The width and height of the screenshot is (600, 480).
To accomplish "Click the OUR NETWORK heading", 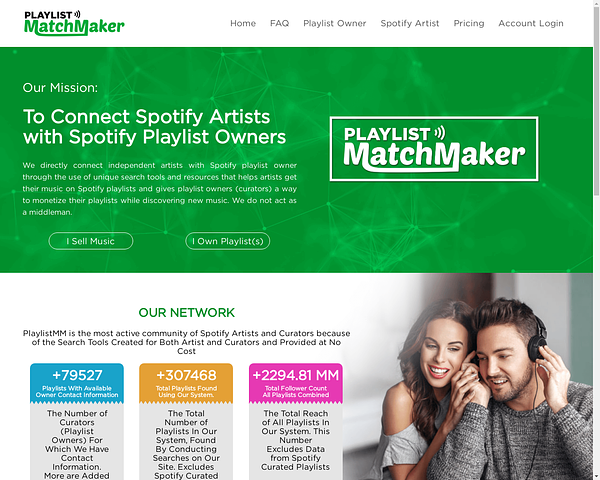I will 186,313.
